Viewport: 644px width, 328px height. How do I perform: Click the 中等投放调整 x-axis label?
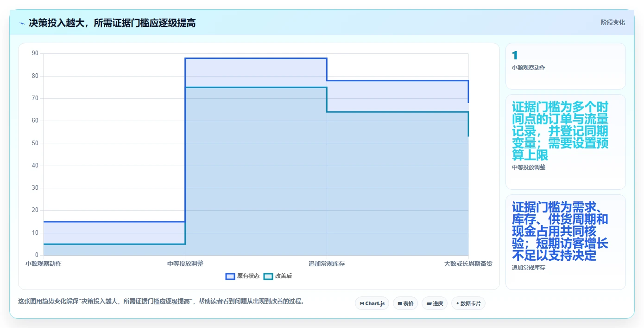click(x=185, y=264)
